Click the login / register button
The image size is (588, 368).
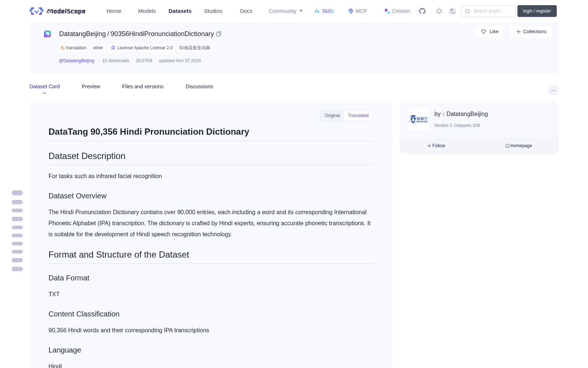click(x=537, y=11)
